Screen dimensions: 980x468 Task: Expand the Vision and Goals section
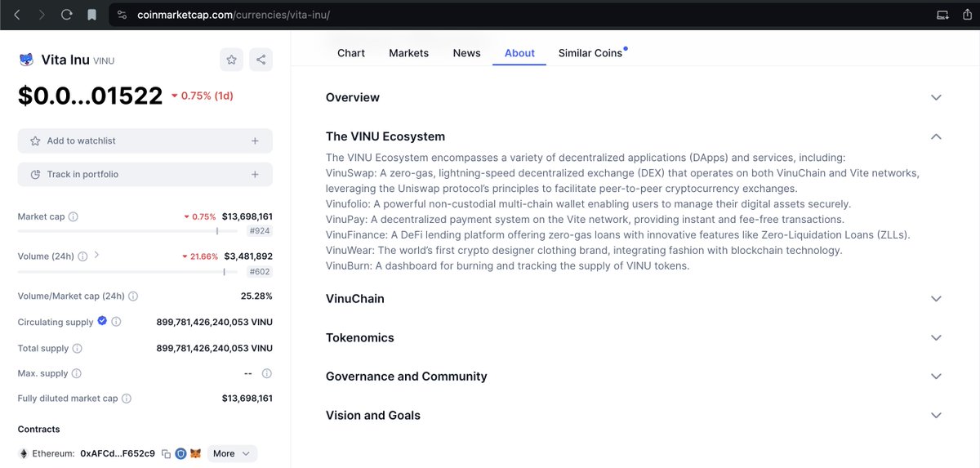tap(936, 415)
